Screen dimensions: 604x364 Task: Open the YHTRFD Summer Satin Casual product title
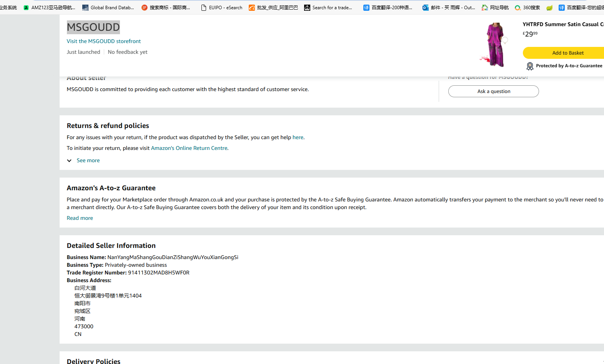click(x=563, y=24)
